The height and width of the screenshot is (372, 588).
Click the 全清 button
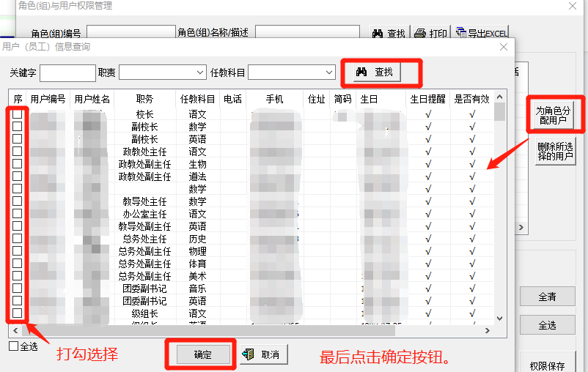(x=547, y=297)
